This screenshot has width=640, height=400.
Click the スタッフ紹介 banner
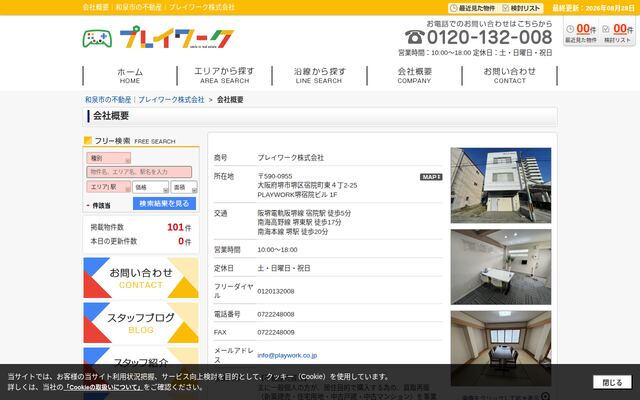click(x=141, y=356)
